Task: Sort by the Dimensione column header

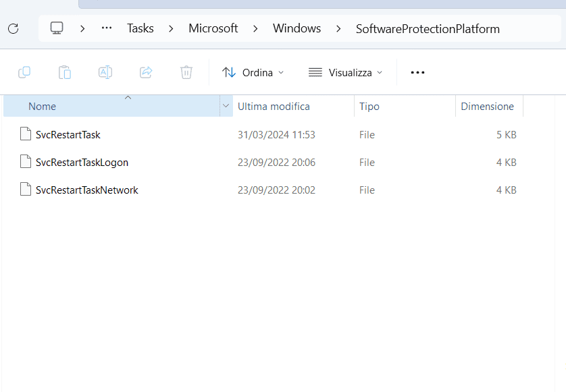Action: (487, 106)
